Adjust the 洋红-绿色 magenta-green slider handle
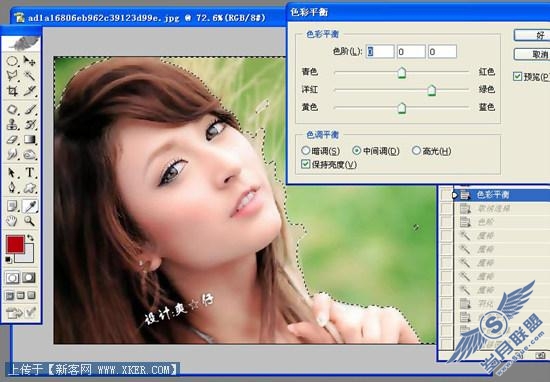Screen dimensions: 550x382 pyautogui.click(x=431, y=90)
